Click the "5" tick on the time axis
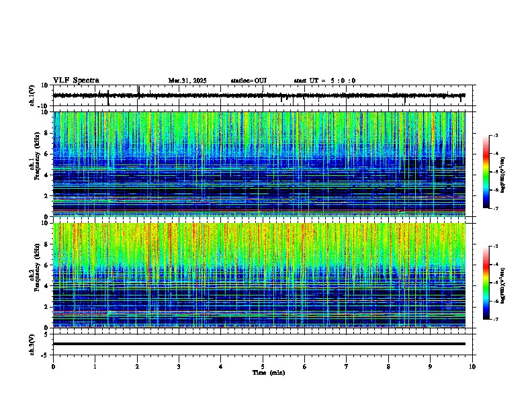This screenshot has width=532, height=411. pyautogui.click(x=263, y=367)
